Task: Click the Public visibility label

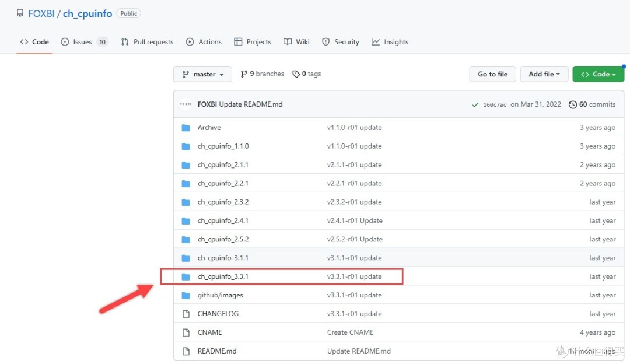Action: (x=128, y=13)
